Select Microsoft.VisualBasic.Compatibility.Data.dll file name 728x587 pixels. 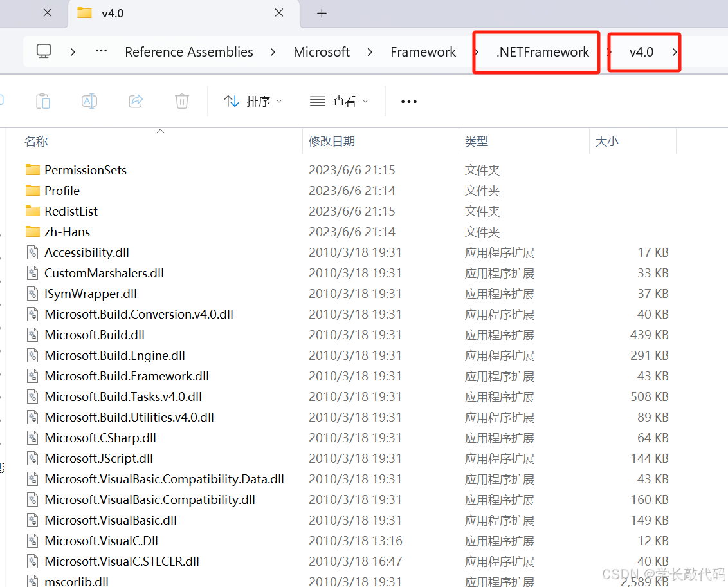pyautogui.click(x=165, y=479)
